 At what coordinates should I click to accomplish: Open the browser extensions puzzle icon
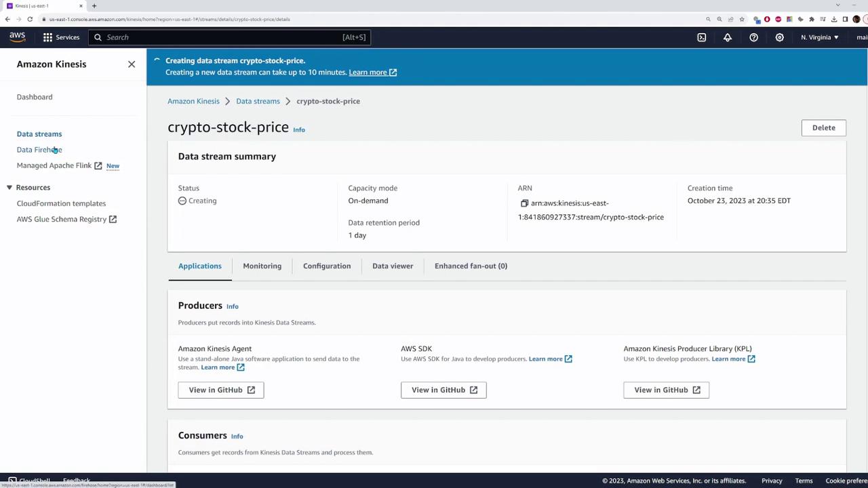tap(812, 19)
